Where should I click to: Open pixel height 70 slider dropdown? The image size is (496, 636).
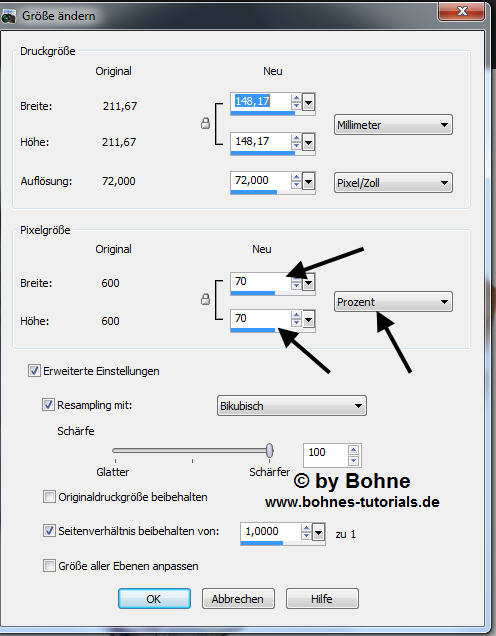coord(309,320)
